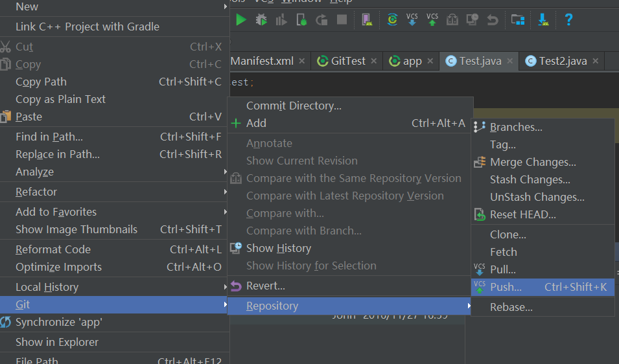Choose Clone from Repository submenu
This screenshot has height=364, width=619.
click(x=543, y=234)
